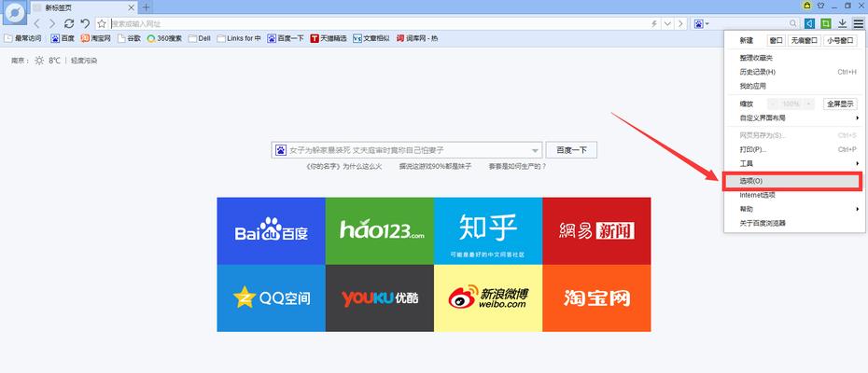Open the Dell bookmark folder

pyautogui.click(x=200, y=39)
